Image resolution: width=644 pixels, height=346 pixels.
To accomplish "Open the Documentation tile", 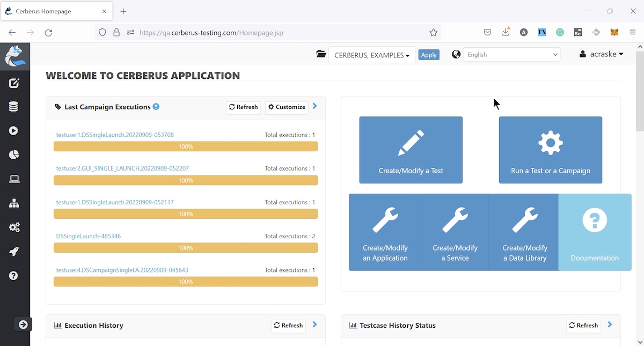I will (595, 232).
